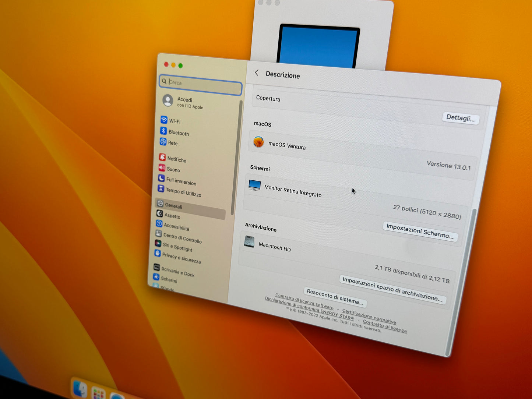Open Certificazione normative link
Image resolution: width=532 pixels, height=399 pixels.
click(369, 316)
